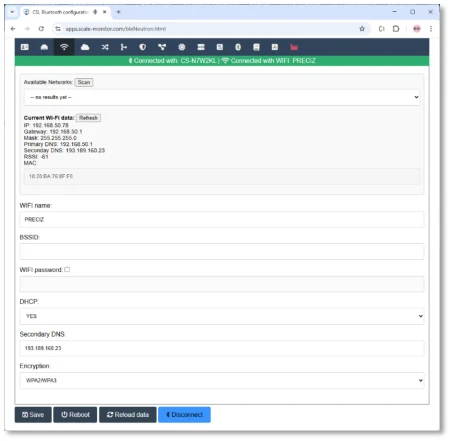The width and height of the screenshot is (451, 441).
Task: Click the "IP: 192.168.50.78" text
Action: pyautogui.click(x=46, y=125)
